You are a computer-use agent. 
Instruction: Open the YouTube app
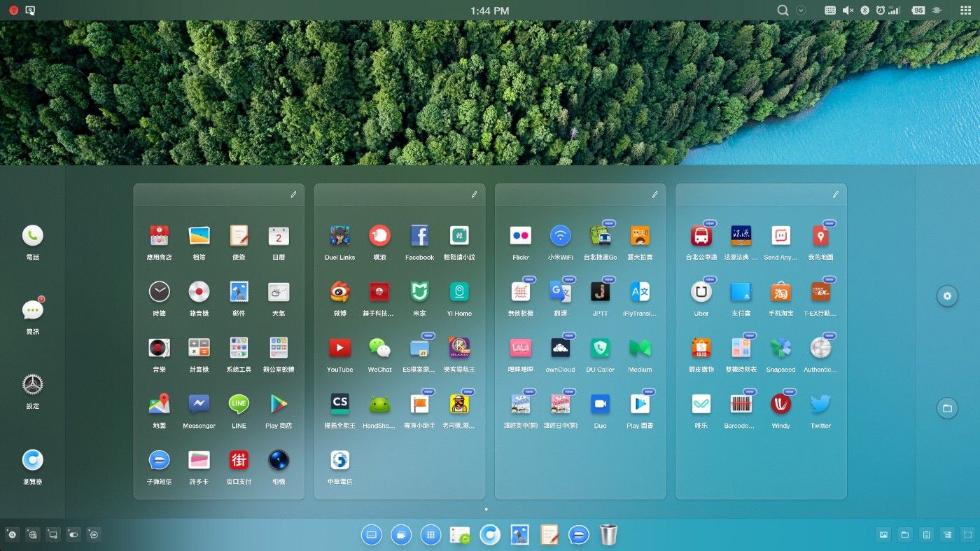click(x=339, y=348)
